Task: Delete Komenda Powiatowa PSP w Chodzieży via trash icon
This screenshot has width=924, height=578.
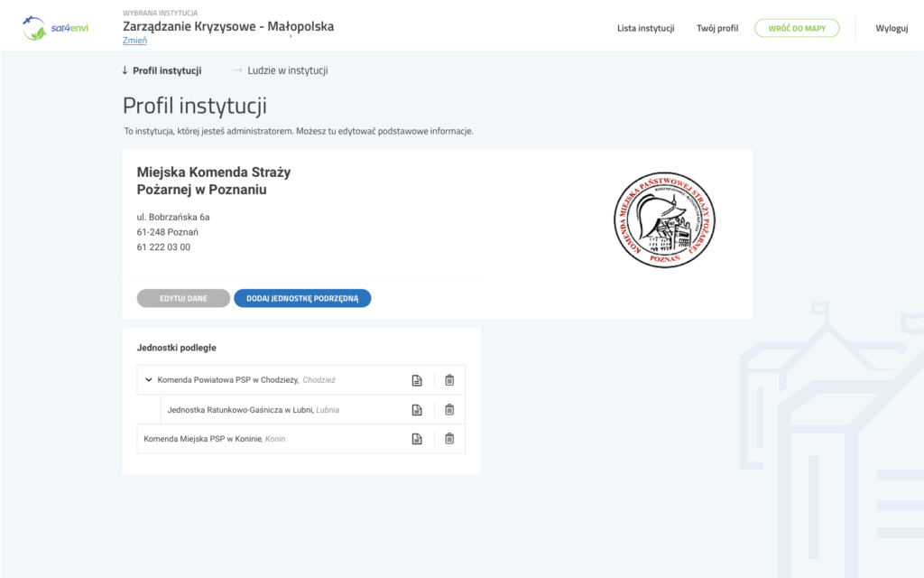Action: tap(448, 379)
